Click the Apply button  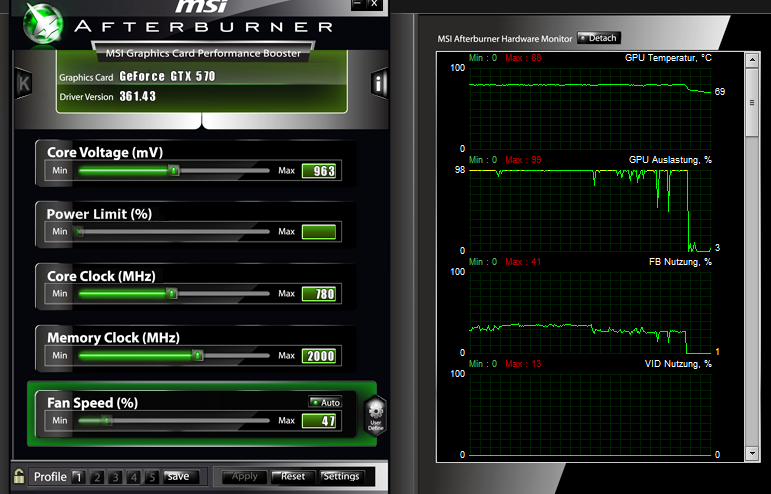(244, 476)
